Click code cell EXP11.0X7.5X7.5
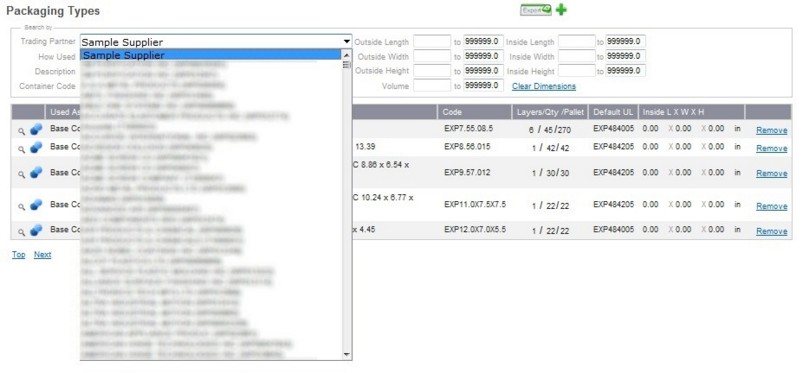803x373 pixels. [x=475, y=204]
